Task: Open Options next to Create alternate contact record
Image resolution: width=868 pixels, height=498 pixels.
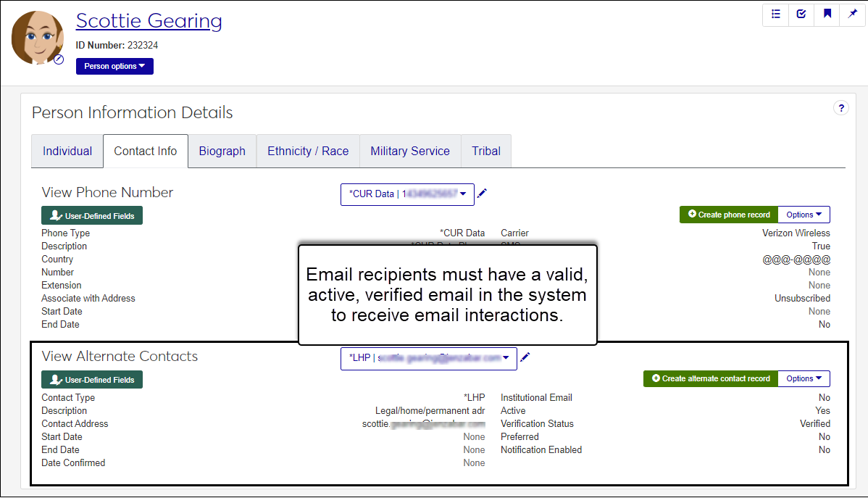Action: point(804,378)
